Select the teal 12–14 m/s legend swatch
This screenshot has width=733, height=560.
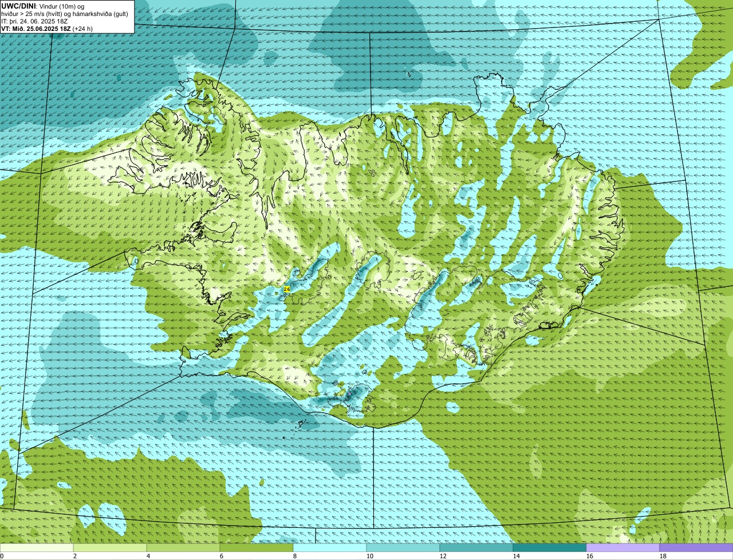point(476,547)
